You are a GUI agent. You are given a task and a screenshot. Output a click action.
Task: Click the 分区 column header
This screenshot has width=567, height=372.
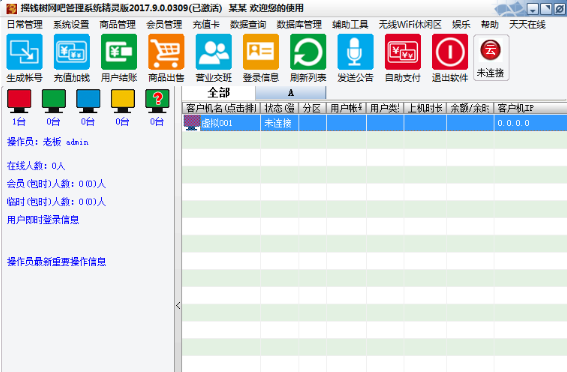pyautogui.click(x=312, y=108)
